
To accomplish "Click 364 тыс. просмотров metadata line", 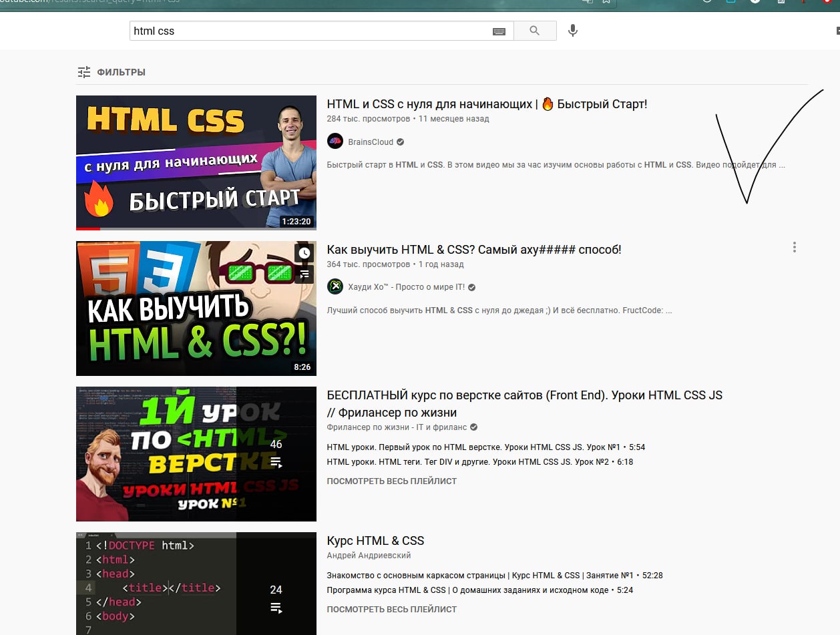I will click(x=395, y=264).
